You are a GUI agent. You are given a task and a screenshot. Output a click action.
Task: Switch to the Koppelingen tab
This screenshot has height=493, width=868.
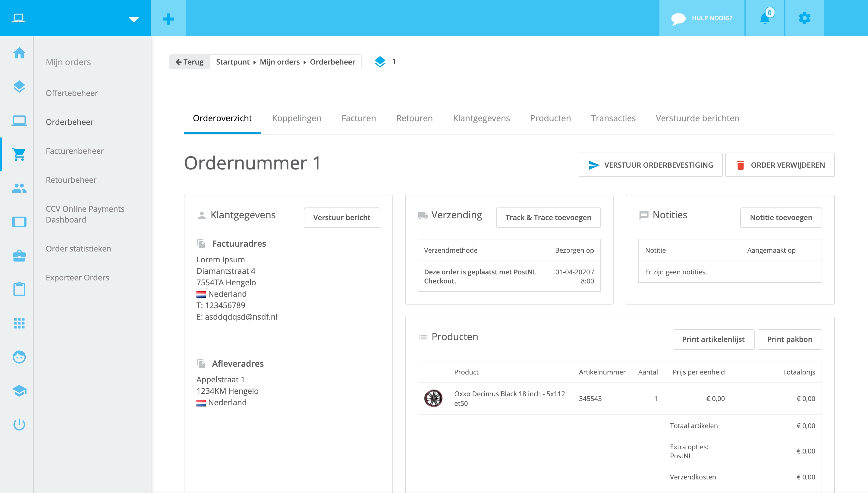point(297,118)
